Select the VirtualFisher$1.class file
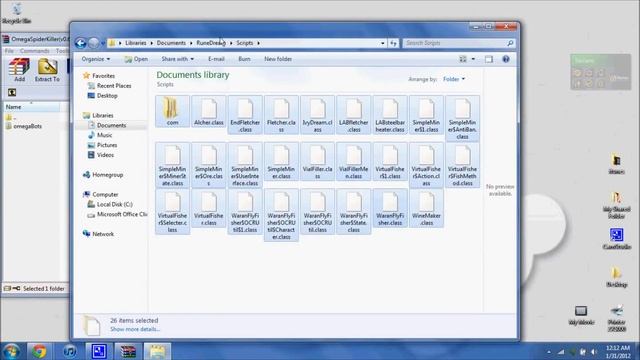Screen dimensions: 640x360 (x=390, y=162)
